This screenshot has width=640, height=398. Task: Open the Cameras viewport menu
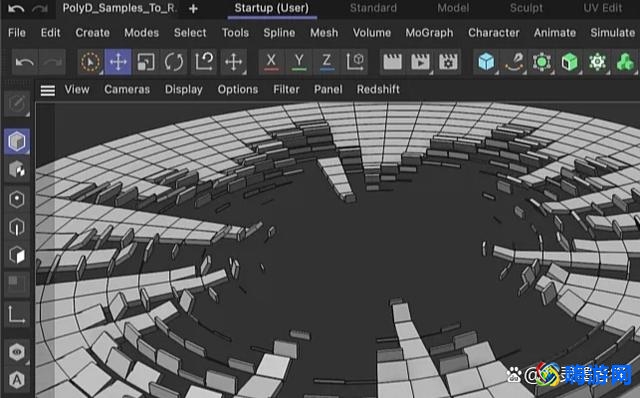click(x=127, y=89)
